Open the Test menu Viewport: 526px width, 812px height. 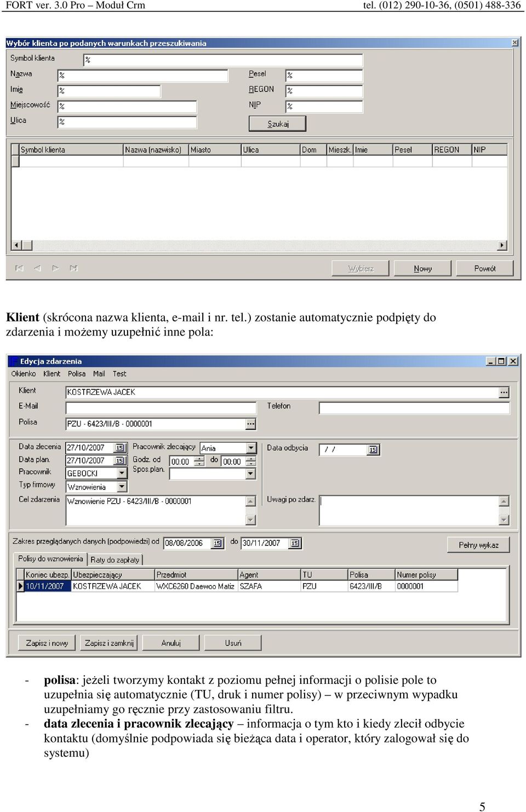pos(119,374)
